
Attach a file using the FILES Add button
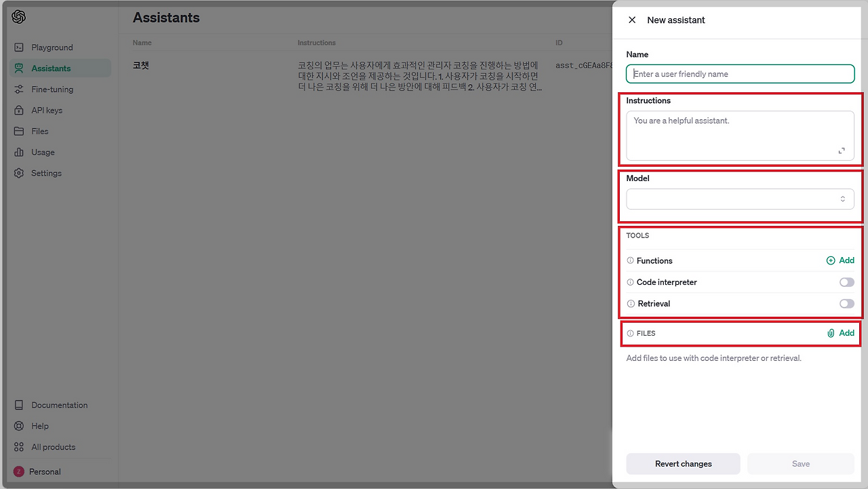point(840,333)
